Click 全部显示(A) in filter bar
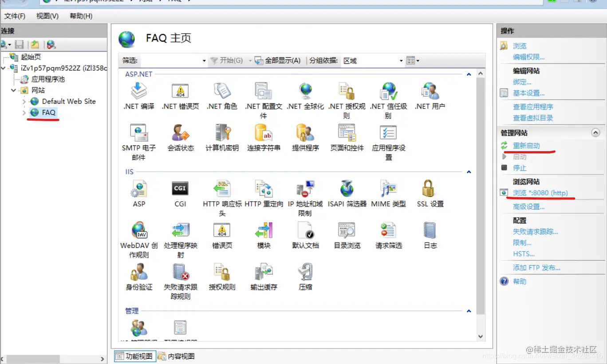Viewport: 607px width, 364px height. click(x=278, y=60)
